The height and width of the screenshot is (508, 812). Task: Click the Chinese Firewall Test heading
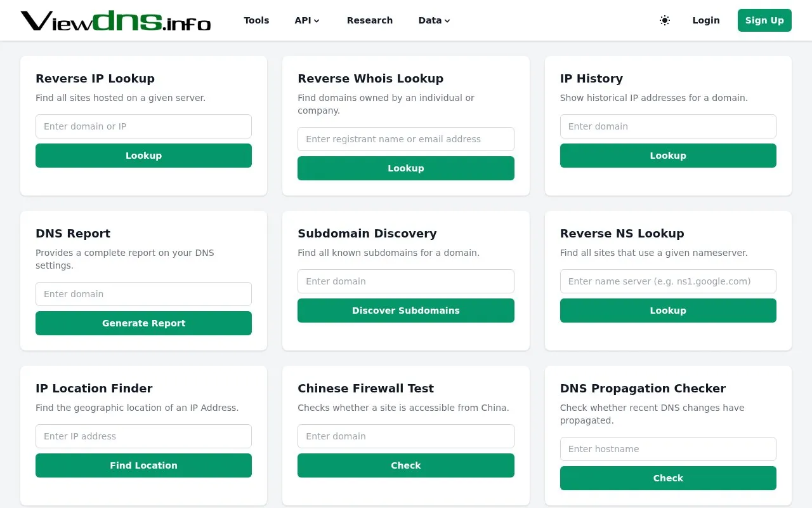point(366,389)
